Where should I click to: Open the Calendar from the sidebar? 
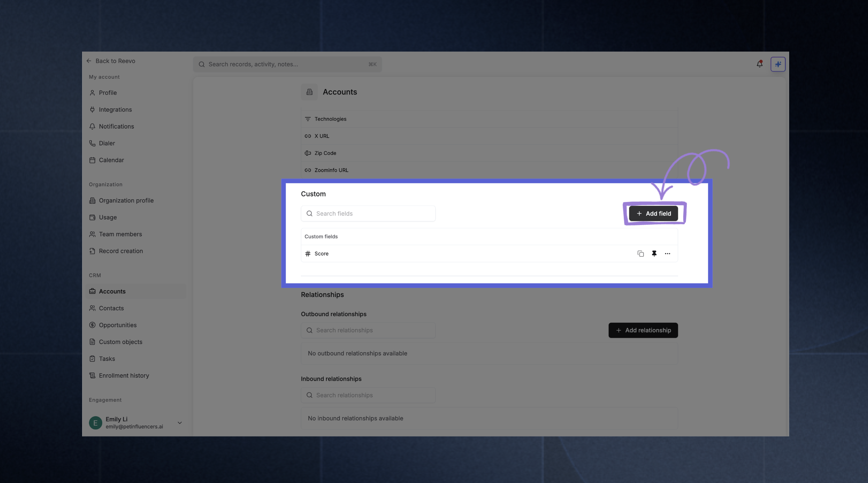(111, 160)
